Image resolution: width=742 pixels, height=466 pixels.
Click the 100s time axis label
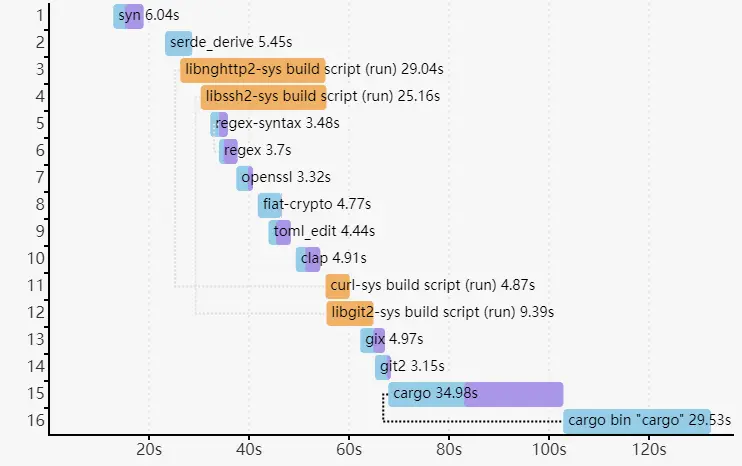pyautogui.click(x=548, y=450)
